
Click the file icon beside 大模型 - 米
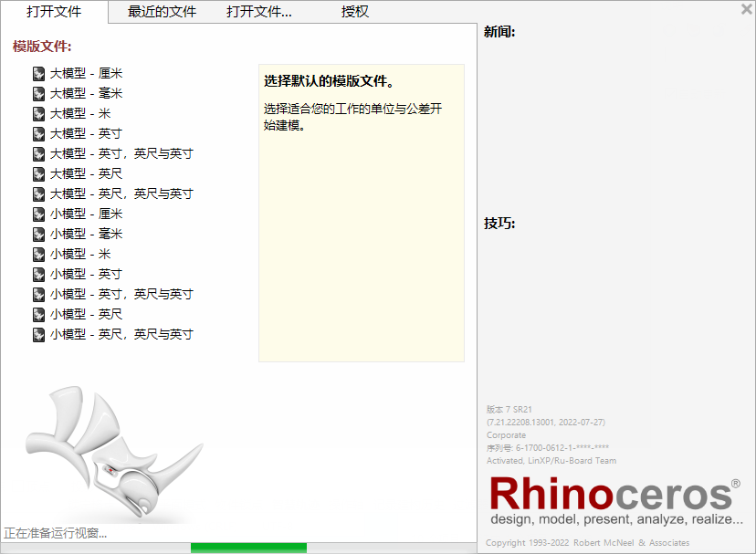coord(38,114)
